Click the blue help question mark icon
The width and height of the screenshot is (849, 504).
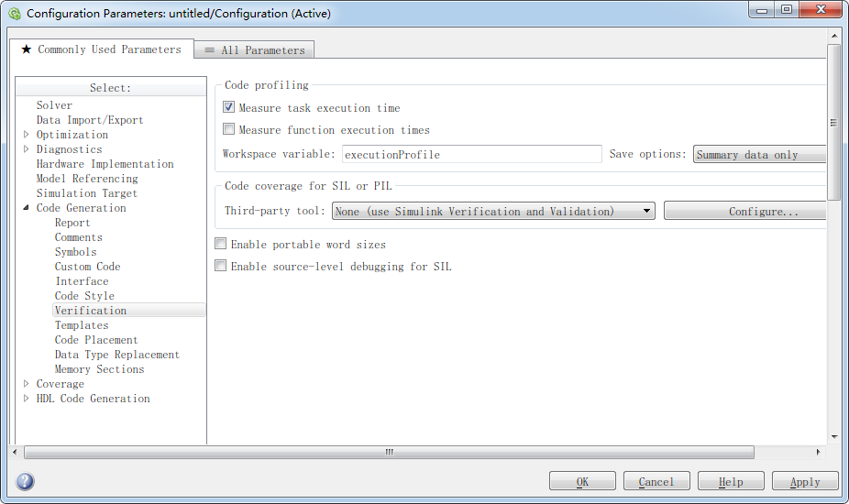(26, 481)
